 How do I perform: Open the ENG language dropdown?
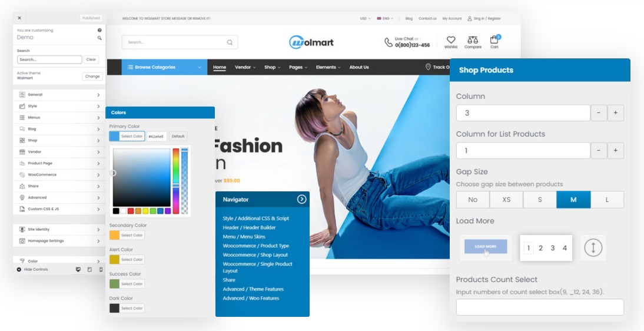385,18
